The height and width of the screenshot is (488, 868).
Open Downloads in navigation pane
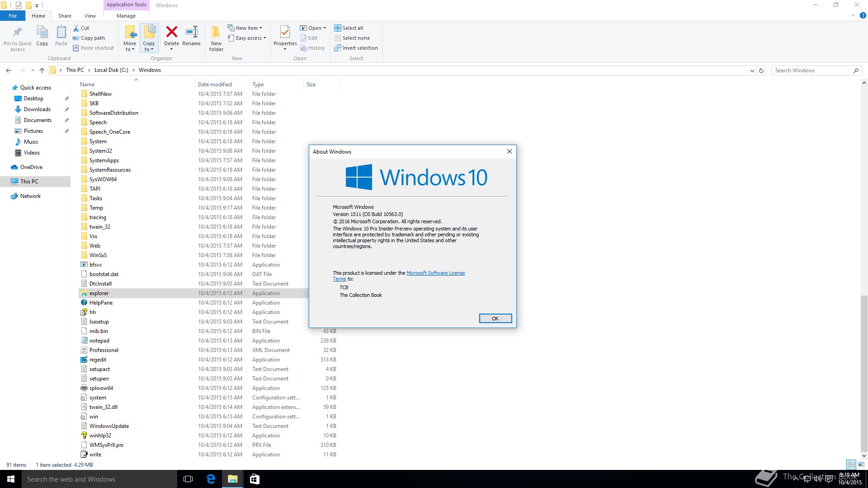[37, 109]
